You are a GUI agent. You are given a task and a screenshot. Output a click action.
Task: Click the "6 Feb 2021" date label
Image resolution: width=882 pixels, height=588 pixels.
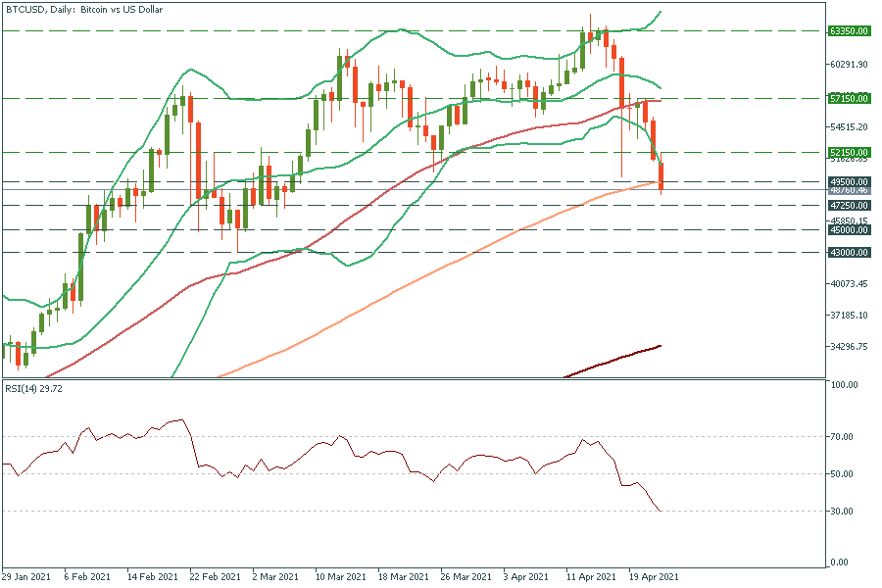click(86, 577)
